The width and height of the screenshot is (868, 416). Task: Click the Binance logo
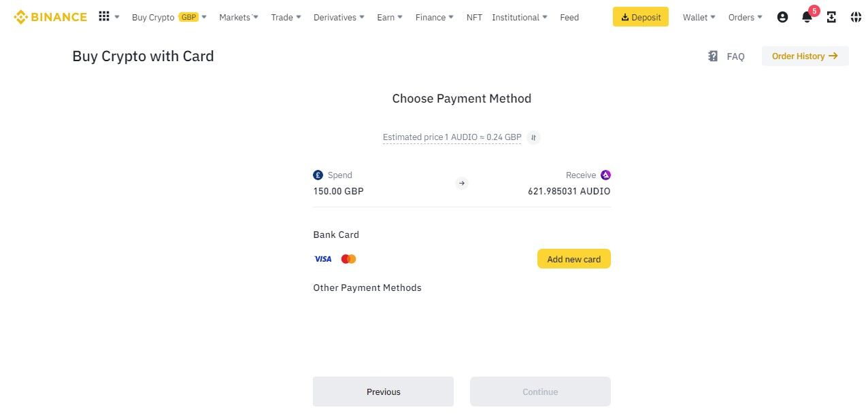[50, 17]
